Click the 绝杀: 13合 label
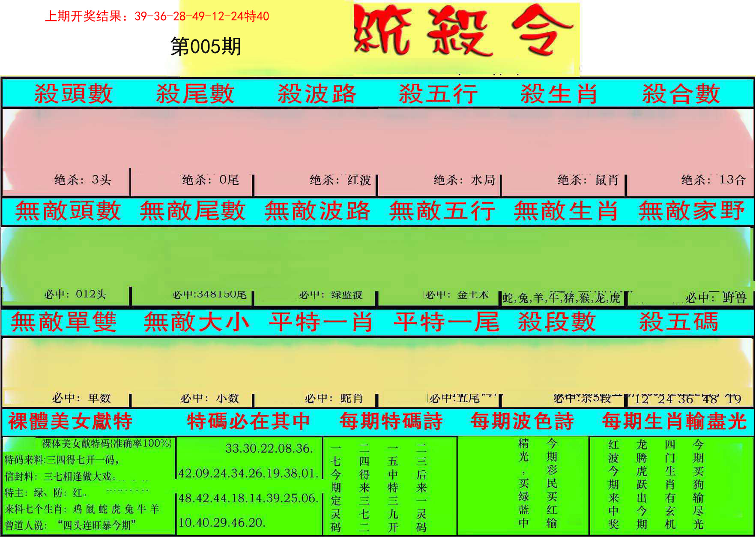 click(x=713, y=180)
